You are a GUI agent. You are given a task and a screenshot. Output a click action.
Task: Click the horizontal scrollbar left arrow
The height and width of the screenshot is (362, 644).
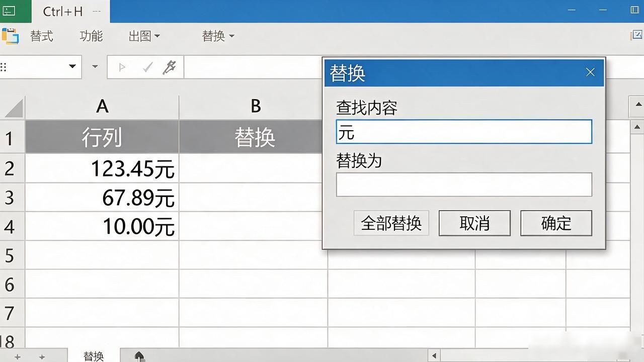point(434,356)
